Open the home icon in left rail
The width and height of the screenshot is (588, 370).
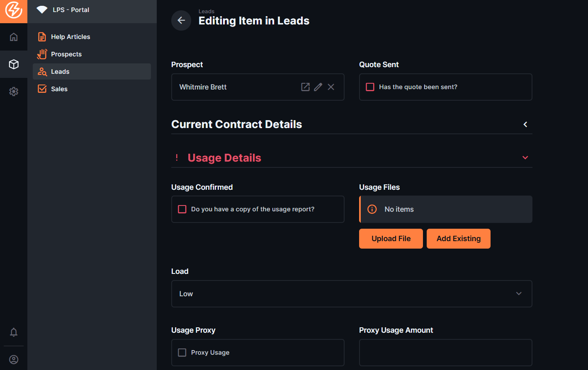[x=14, y=37]
